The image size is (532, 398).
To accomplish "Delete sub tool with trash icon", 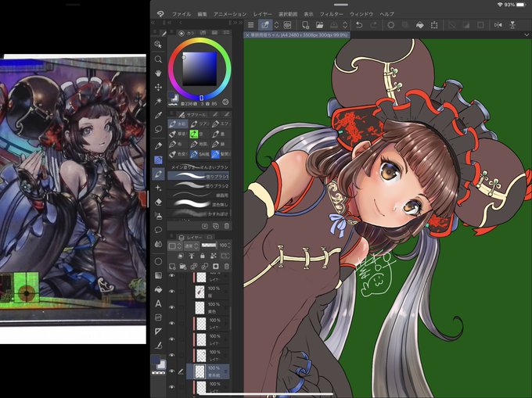I will [227, 226].
